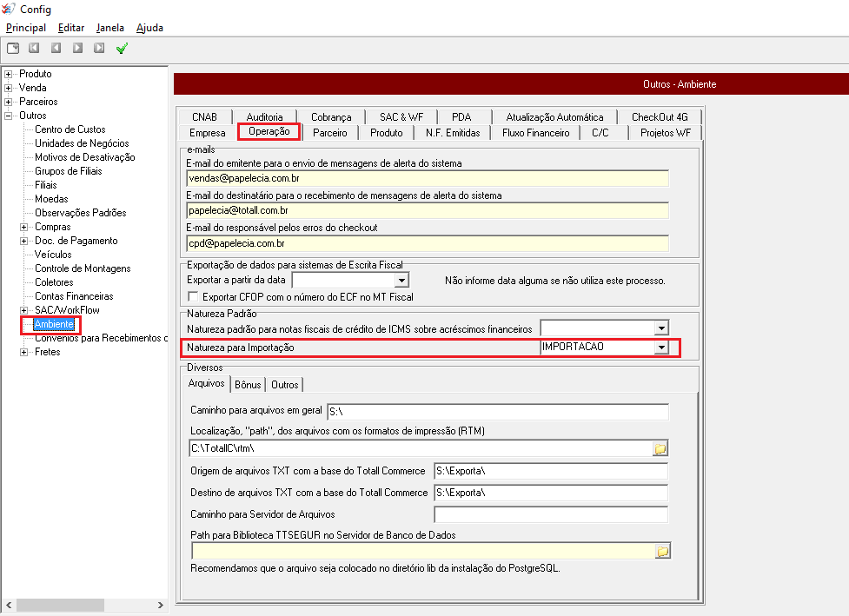The width and height of the screenshot is (849, 616).
Task: Confirm changes with the green checkmark
Action: point(122,48)
